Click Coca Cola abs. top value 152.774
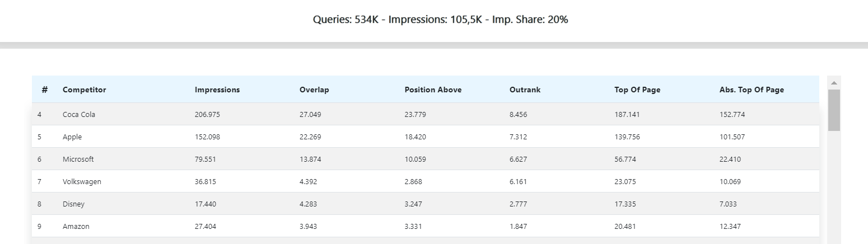The width and height of the screenshot is (868, 244). pos(732,114)
